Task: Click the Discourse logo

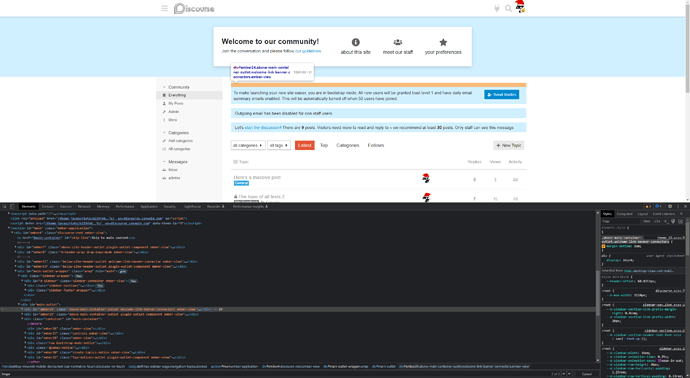Action: tap(194, 8)
